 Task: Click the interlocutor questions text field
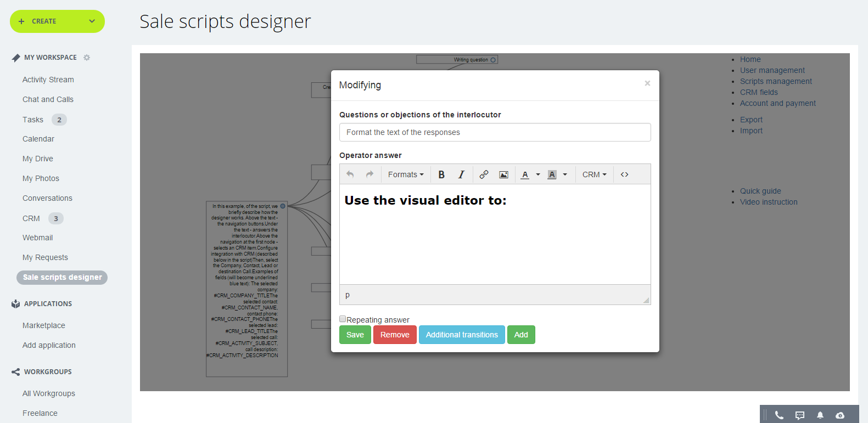pyautogui.click(x=495, y=132)
